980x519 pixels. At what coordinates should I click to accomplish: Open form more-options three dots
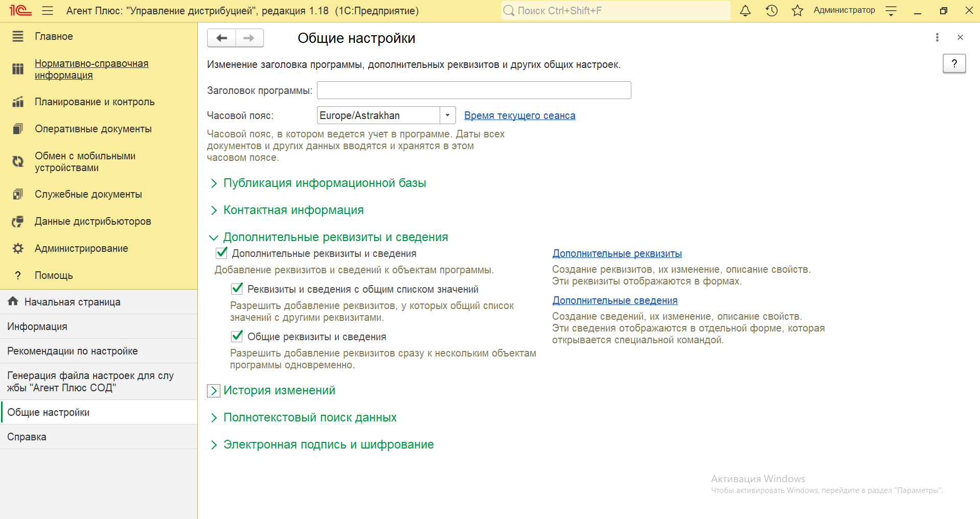(x=937, y=37)
